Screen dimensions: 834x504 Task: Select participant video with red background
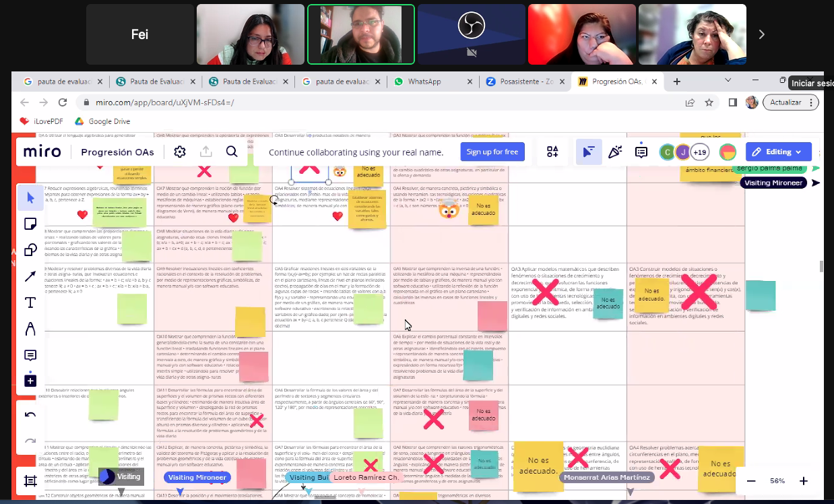coord(582,34)
